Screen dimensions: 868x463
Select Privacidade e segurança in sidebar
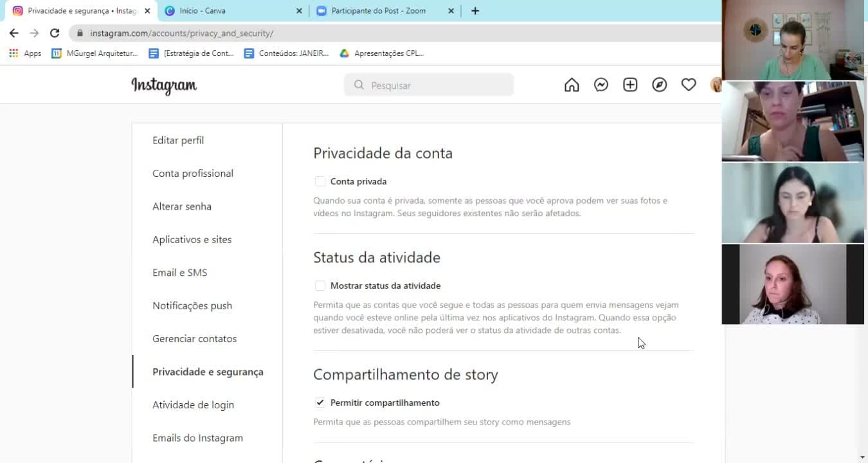point(207,372)
